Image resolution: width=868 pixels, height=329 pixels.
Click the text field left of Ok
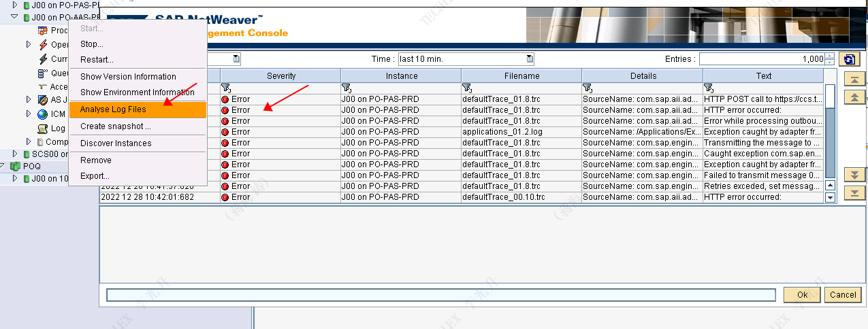[441, 294]
